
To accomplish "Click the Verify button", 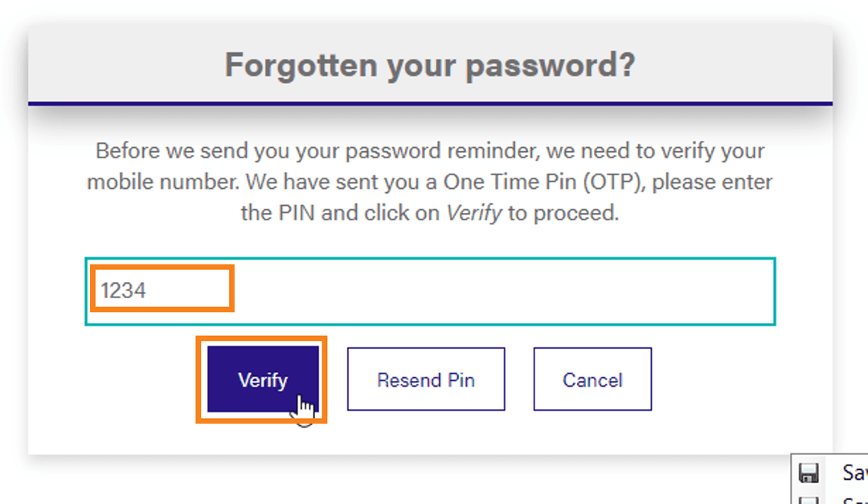I will (263, 379).
